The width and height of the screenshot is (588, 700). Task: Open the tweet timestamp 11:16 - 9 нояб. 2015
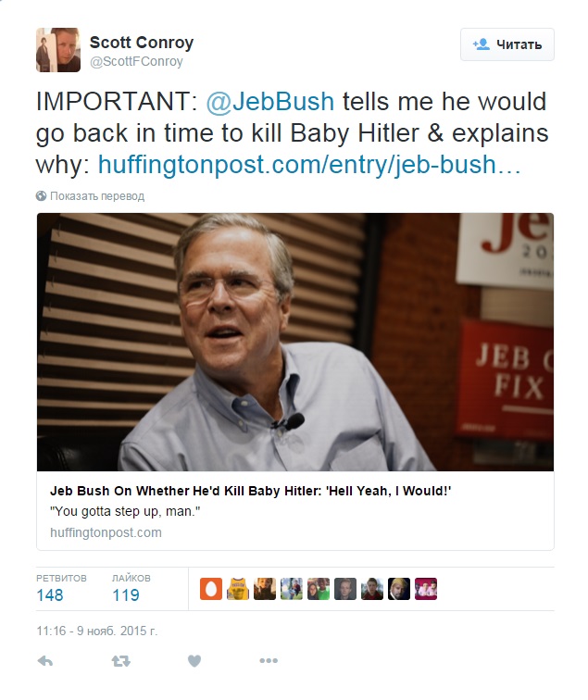97,631
